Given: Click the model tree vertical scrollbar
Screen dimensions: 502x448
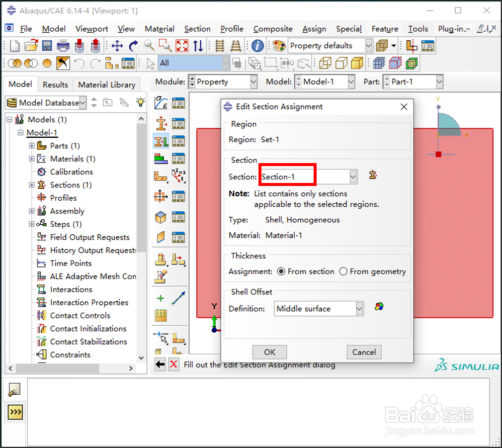Looking at the screenshot, I should [x=141, y=188].
